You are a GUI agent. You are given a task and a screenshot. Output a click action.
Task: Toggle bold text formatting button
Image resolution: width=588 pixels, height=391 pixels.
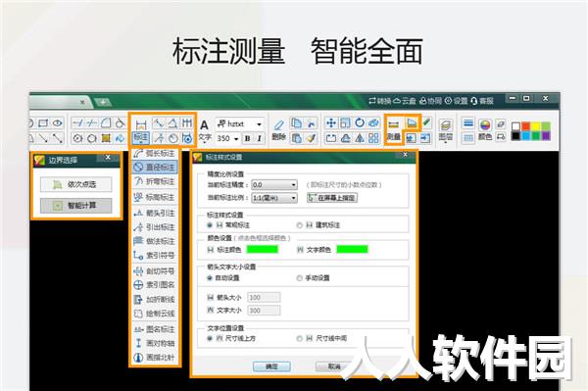248,138
